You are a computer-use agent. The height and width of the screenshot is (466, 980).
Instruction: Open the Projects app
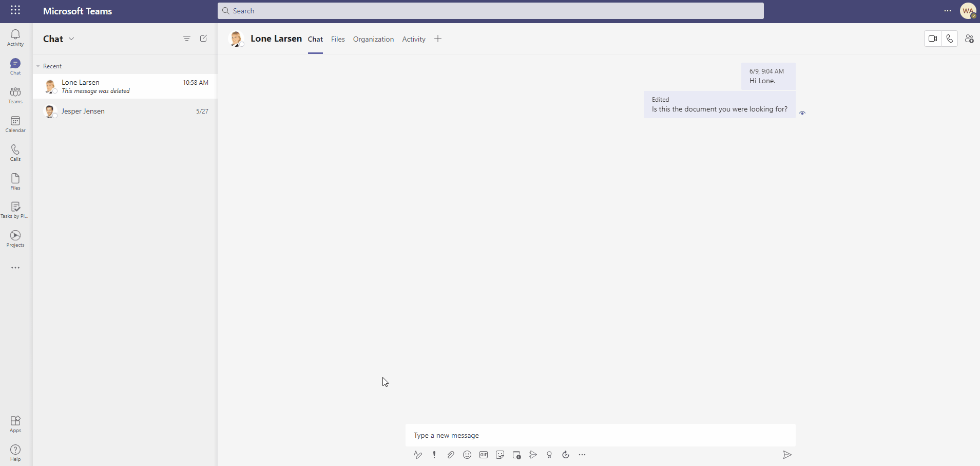click(x=15, y=239)
